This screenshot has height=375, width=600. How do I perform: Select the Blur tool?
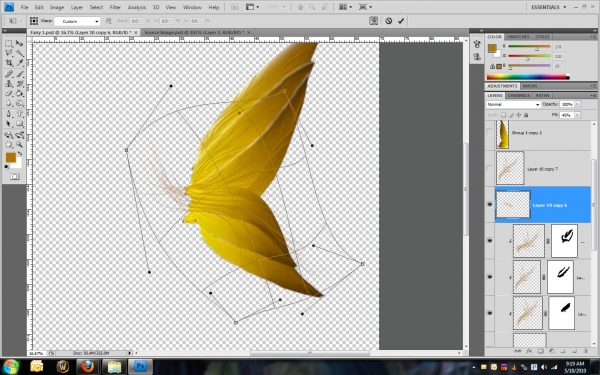tap(8, 103)
